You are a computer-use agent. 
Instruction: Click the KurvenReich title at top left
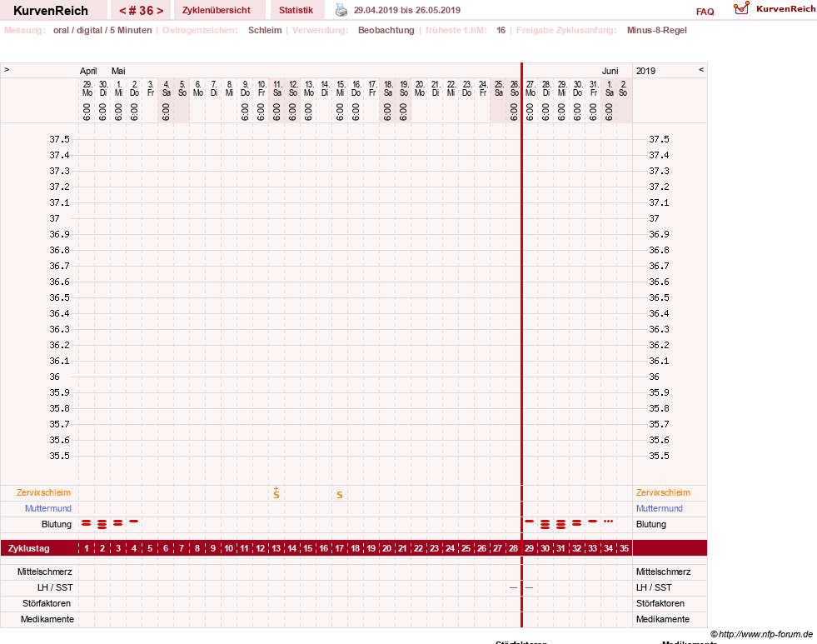click(x=51, y=11)
